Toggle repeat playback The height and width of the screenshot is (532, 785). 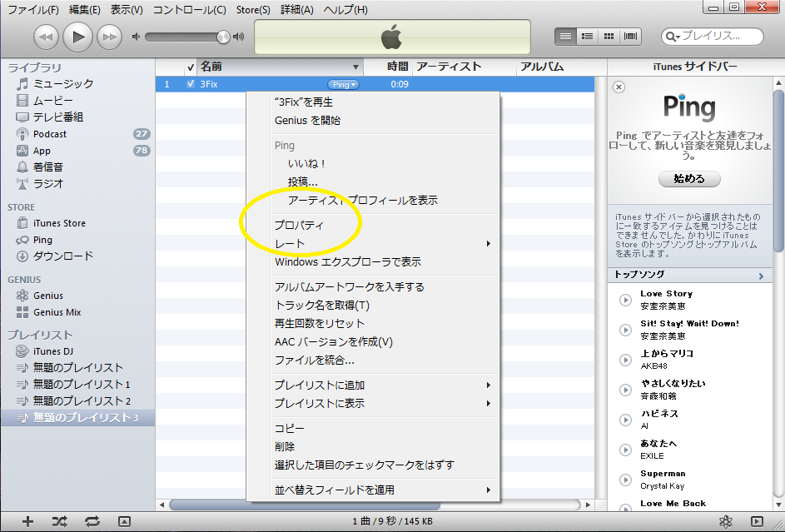[x=92, y=521]
